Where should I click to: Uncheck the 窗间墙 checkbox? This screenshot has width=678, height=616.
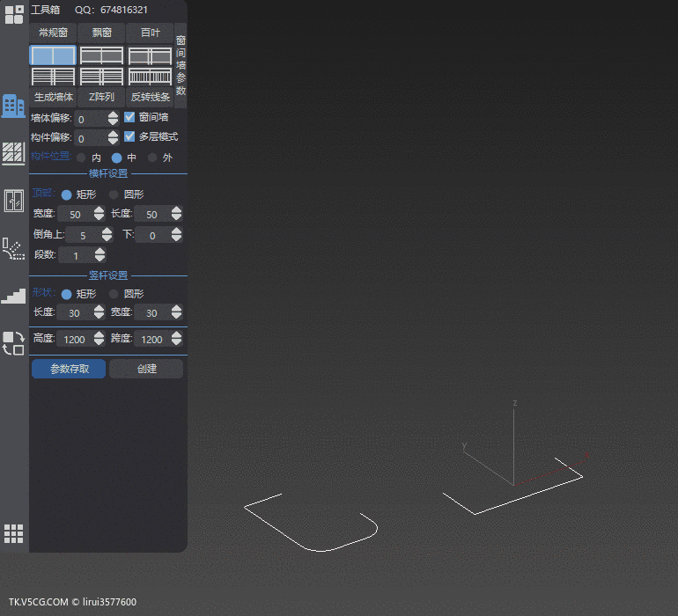[129, 117]
